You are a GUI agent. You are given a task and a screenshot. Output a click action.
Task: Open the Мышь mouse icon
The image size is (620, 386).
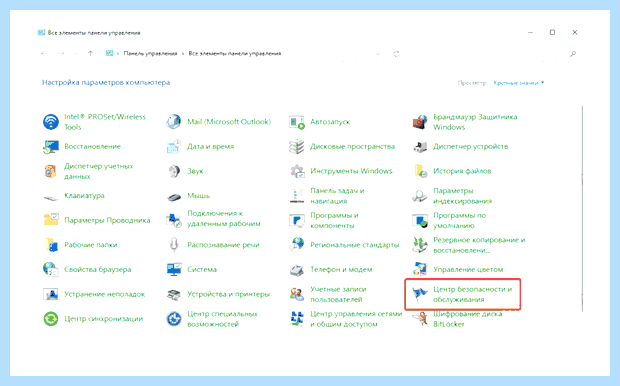(174, 197)
